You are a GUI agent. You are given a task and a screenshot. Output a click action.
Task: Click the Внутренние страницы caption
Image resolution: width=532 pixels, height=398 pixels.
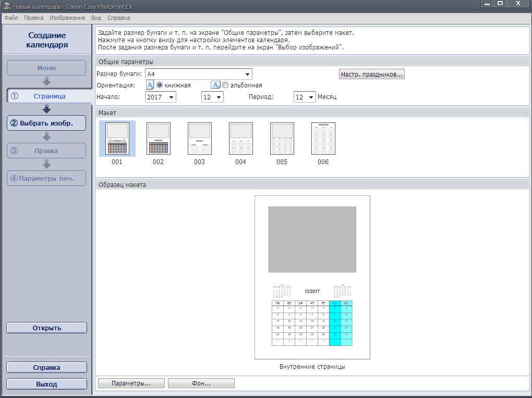312,366
